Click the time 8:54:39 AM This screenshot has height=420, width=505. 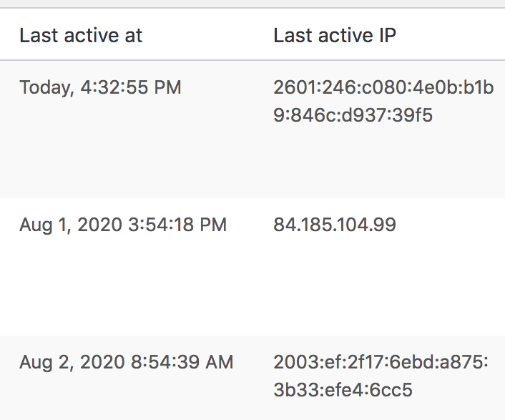click(182, 362)
